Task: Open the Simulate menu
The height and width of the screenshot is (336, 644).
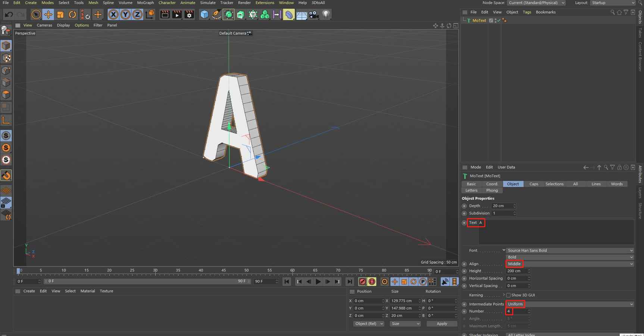Action: point(208,3)
